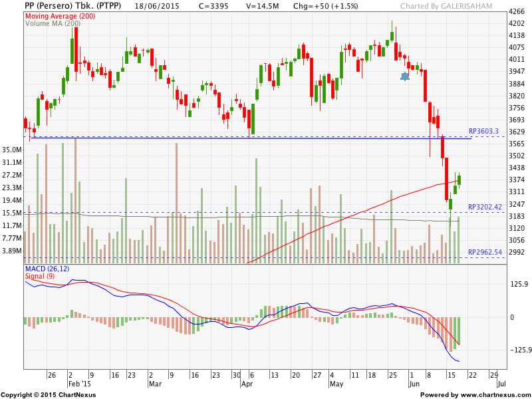Click the Apr month label on time axis
This screenshot has width=532, height=399.
247,384
